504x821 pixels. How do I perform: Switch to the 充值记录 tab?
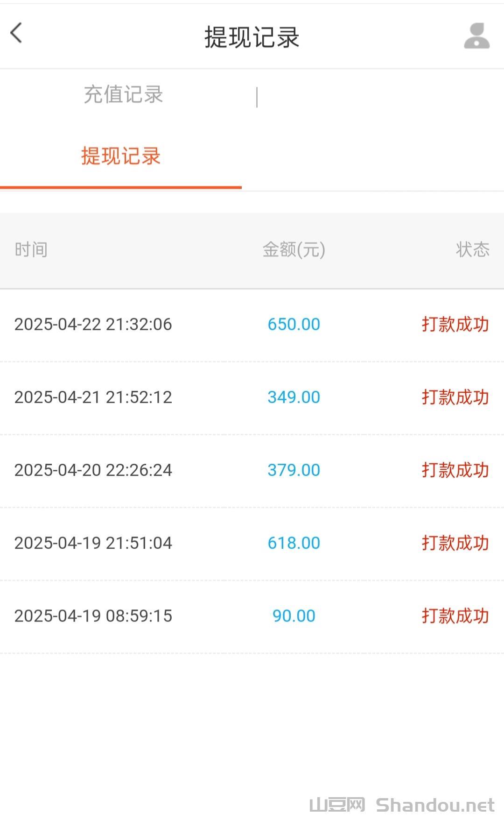[123, 95]
